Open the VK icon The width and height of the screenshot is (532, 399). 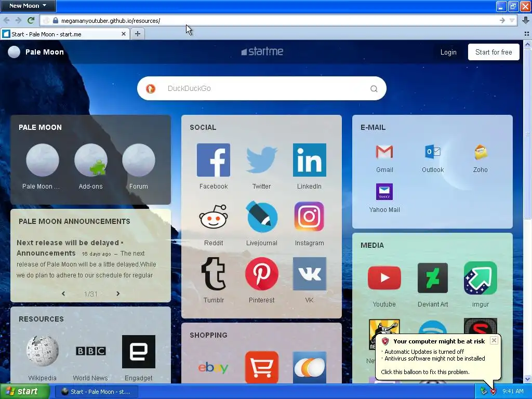(310, 274)
